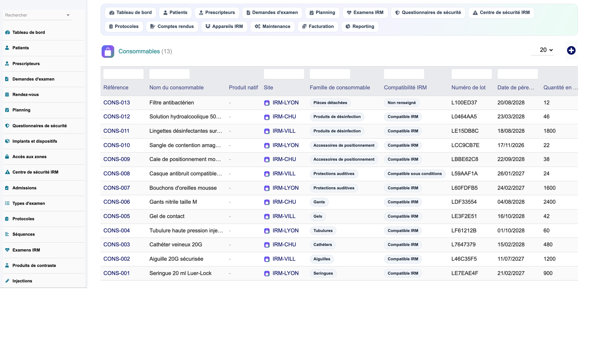Sort by the Quantité en stock column header
Screen dimensions: 589x364
(561, 88)
